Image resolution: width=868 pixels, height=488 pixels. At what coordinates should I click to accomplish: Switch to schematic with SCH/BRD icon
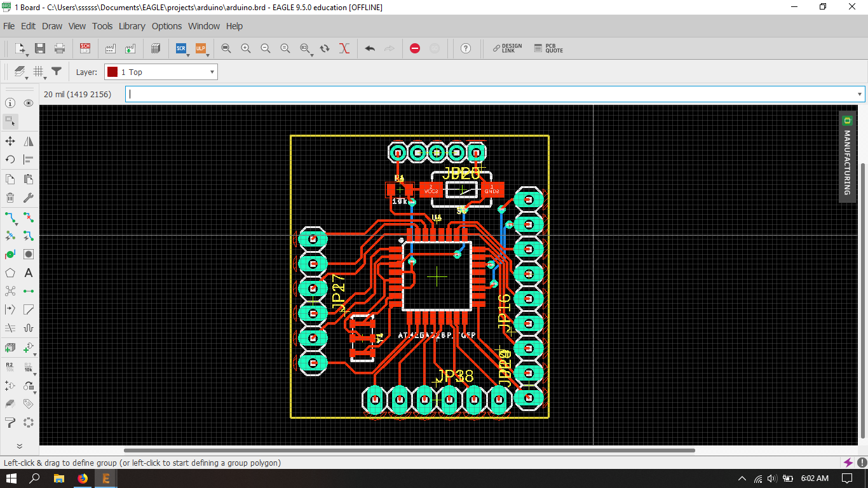(85, 48)
